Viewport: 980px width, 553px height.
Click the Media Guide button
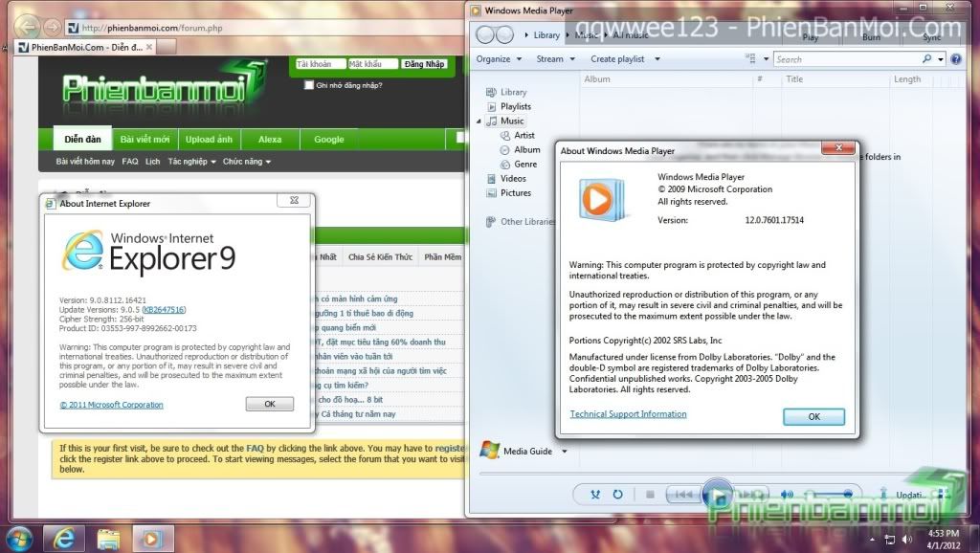516,451
